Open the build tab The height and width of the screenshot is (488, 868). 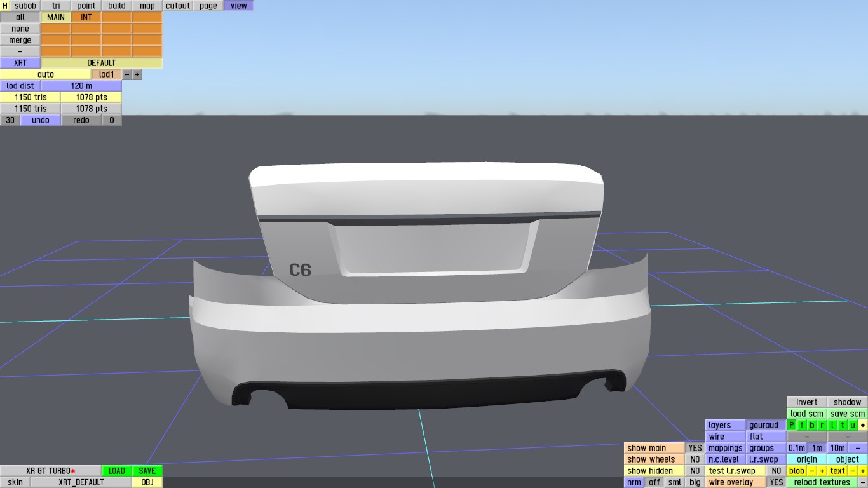tap(117, 6)
